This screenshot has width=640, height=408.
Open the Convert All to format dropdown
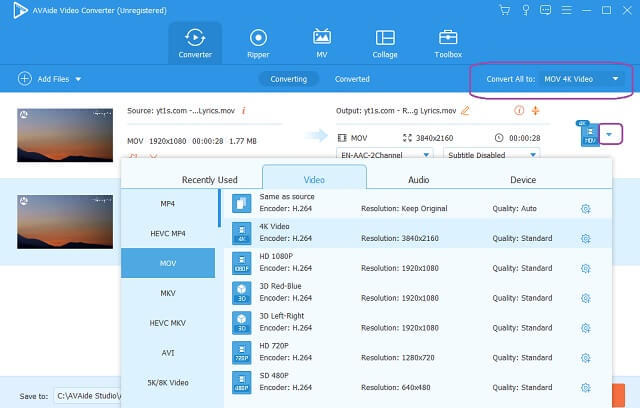(x=582, y=79)
